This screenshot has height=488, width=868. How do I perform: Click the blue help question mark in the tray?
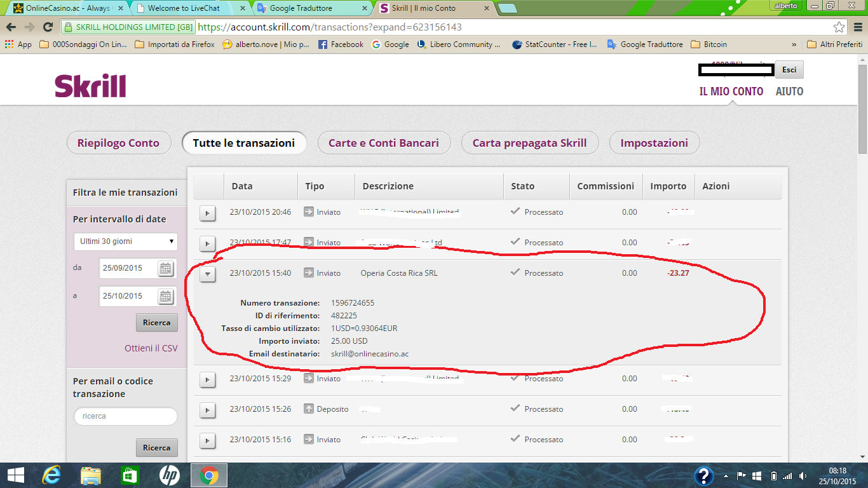pyautogui.click(x=703, y=475)
